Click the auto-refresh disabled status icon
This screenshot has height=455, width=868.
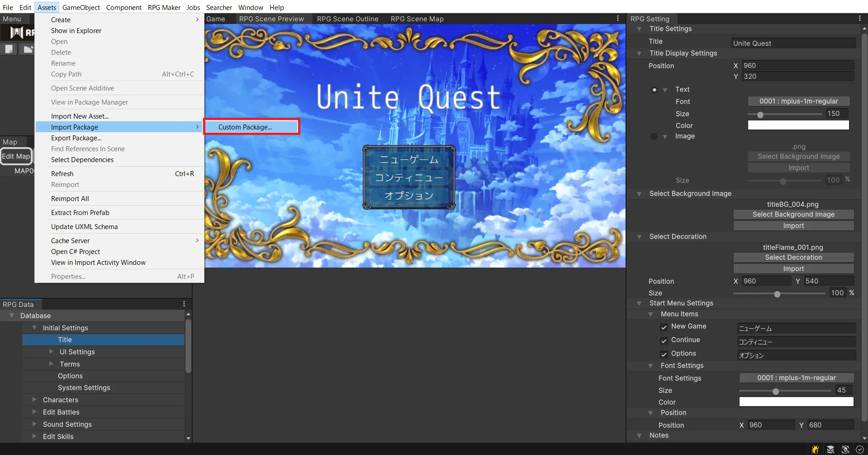click(x=845, y=449)
